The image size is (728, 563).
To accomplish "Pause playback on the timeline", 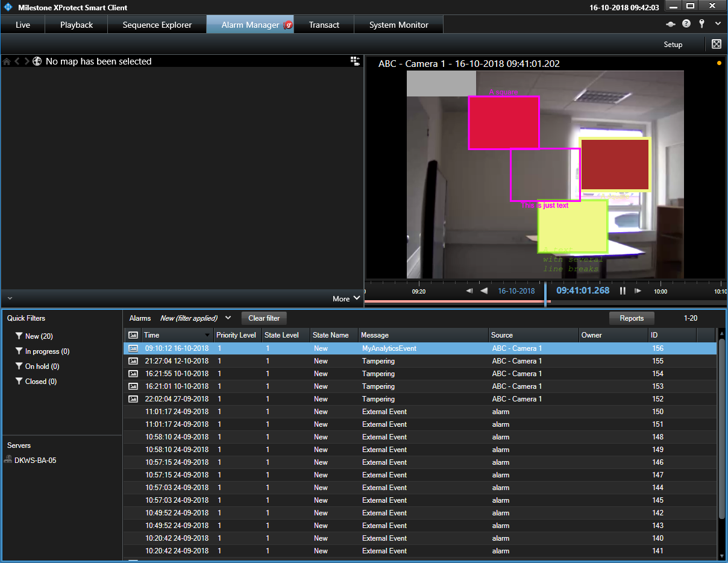I will (x=623, y=291).
